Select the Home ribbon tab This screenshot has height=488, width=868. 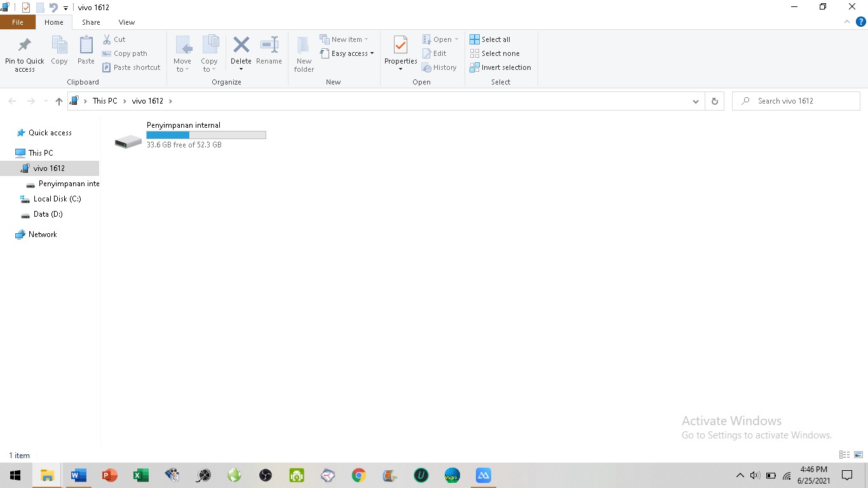54,22
